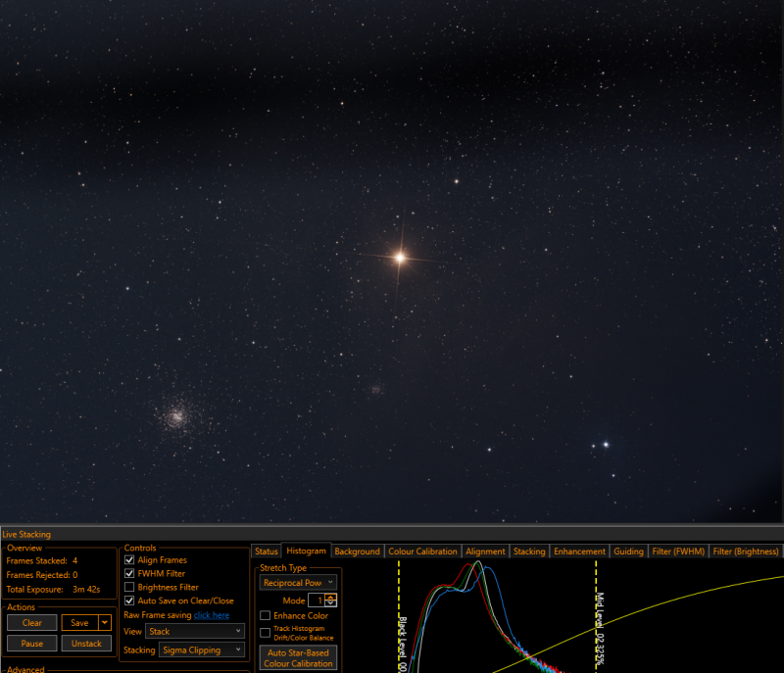Click the Mid Level histogram marker line
784x673 pixels.
point(596,616)
